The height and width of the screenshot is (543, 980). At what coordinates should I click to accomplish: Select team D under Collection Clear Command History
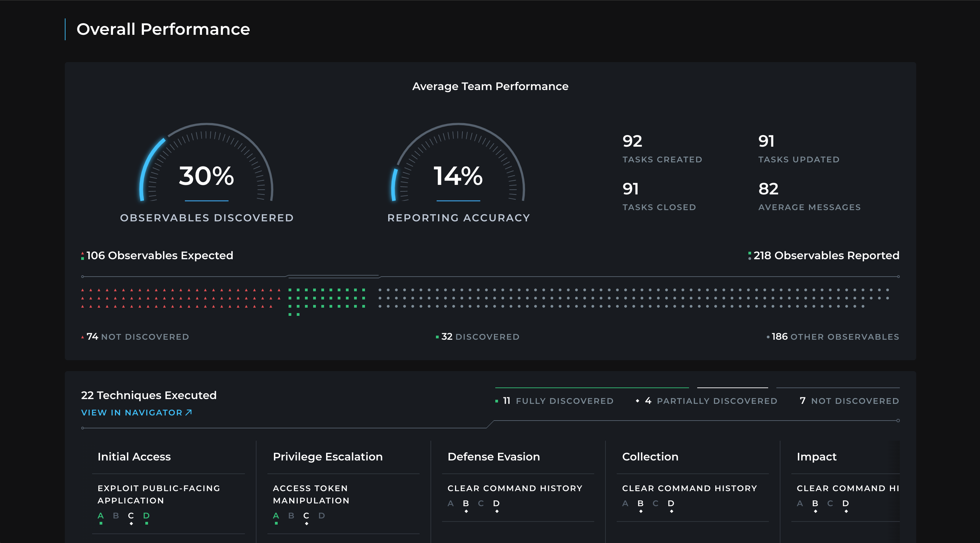(671, 503)
